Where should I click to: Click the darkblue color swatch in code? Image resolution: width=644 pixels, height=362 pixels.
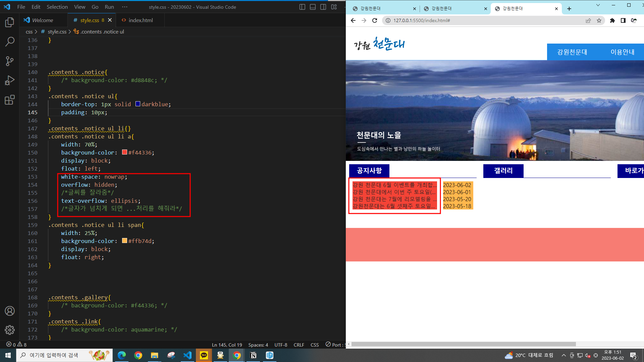pos(138,104)
